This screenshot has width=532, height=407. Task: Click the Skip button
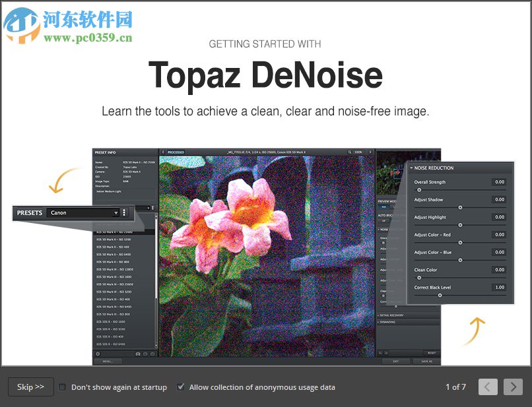[30, 387]
